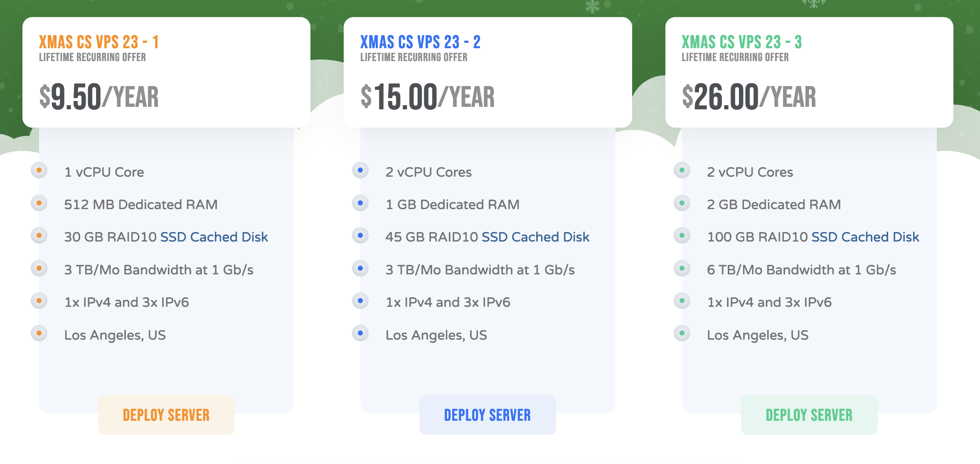The height and width of the screenshot is (464, 980).
Task: Click the blue bullet beside "1 GB Dedicated RAM"
Action: (360, 203)
